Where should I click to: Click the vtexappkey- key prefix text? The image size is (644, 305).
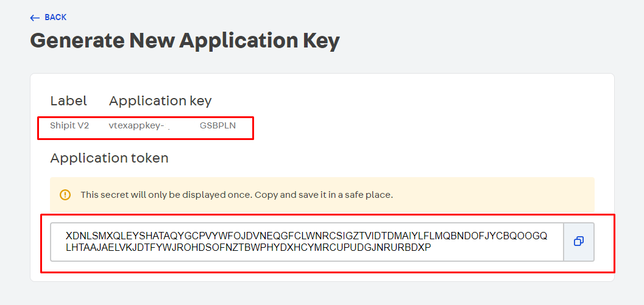(136, 126)
